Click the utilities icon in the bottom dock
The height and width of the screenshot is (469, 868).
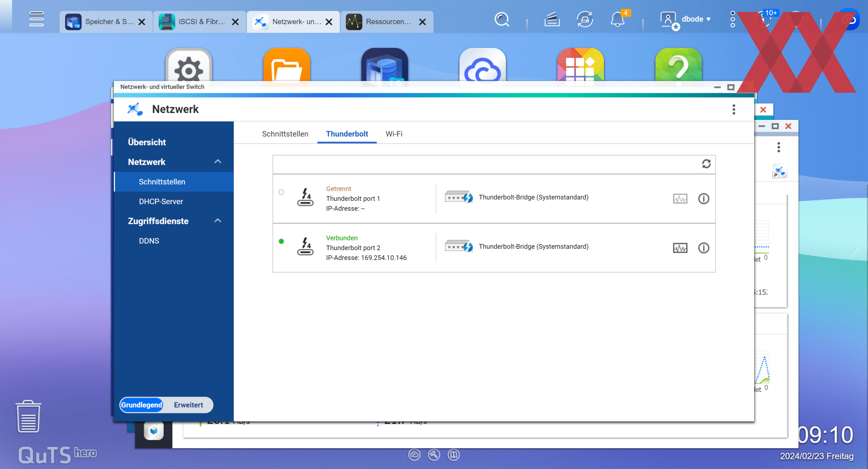pos(434,455)
